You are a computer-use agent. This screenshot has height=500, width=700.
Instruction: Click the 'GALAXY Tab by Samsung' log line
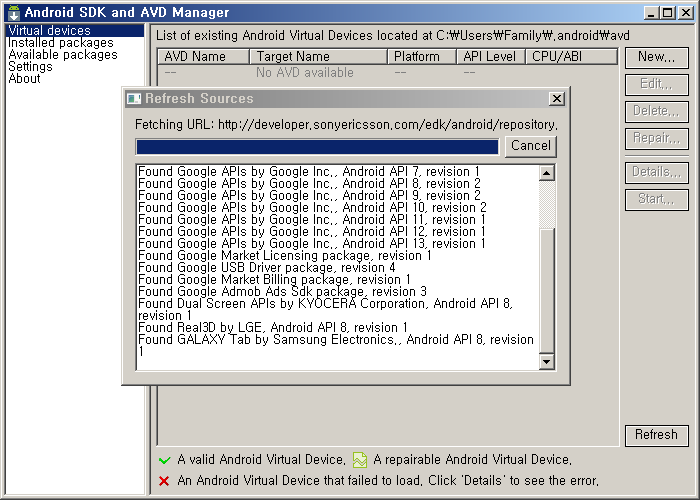click(336, 346)
